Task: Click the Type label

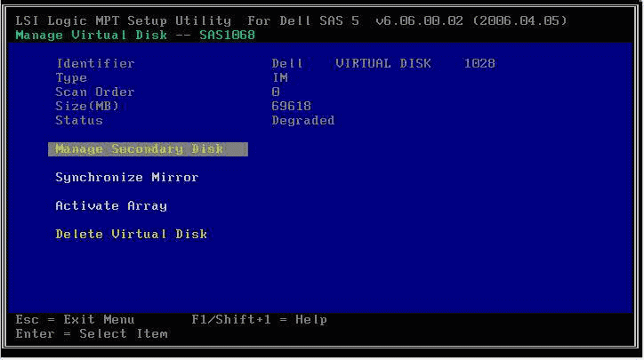Action: [x=71, y=78]
